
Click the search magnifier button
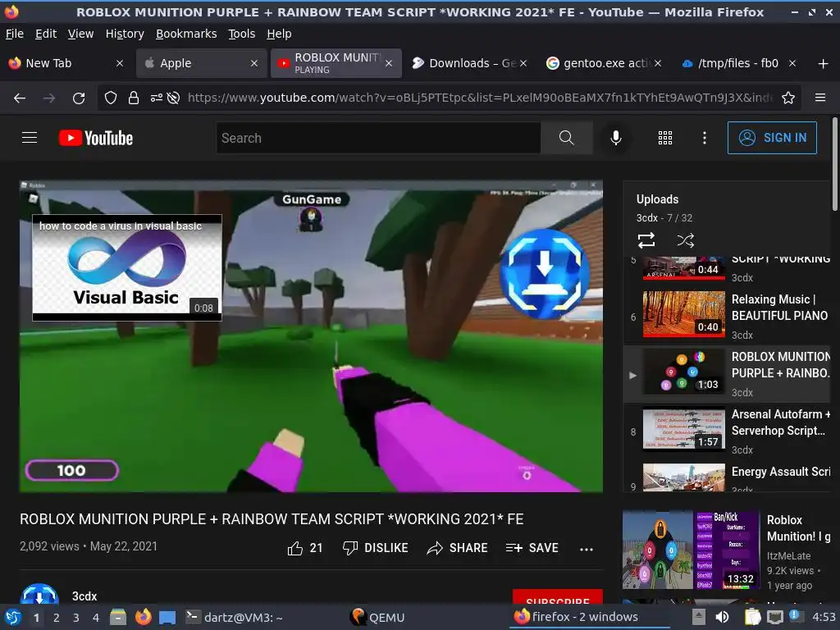566,138
